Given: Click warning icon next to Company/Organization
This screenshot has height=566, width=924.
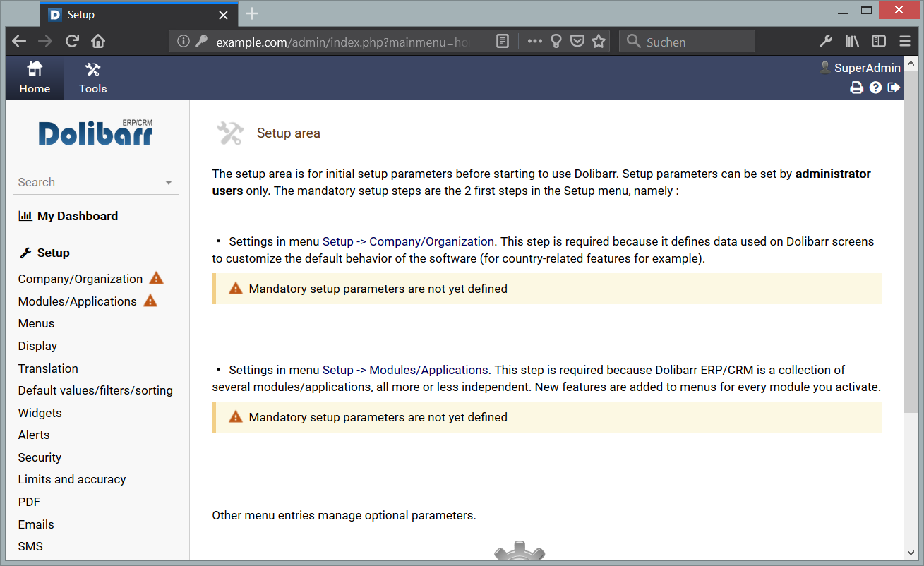Looking at the screenshot, I should 157,278.
